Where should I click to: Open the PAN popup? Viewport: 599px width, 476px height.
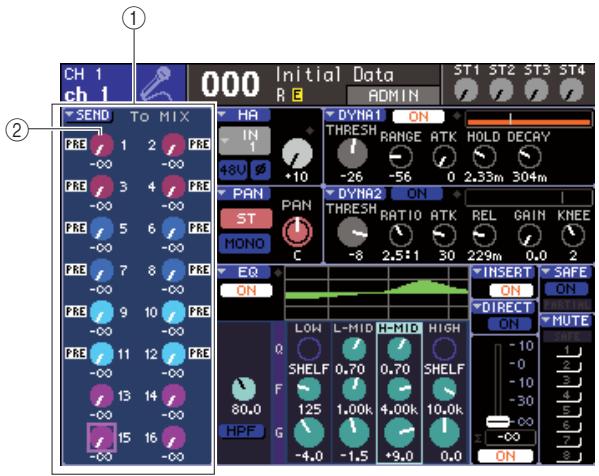pyautogui.click(x=244, y=194)
